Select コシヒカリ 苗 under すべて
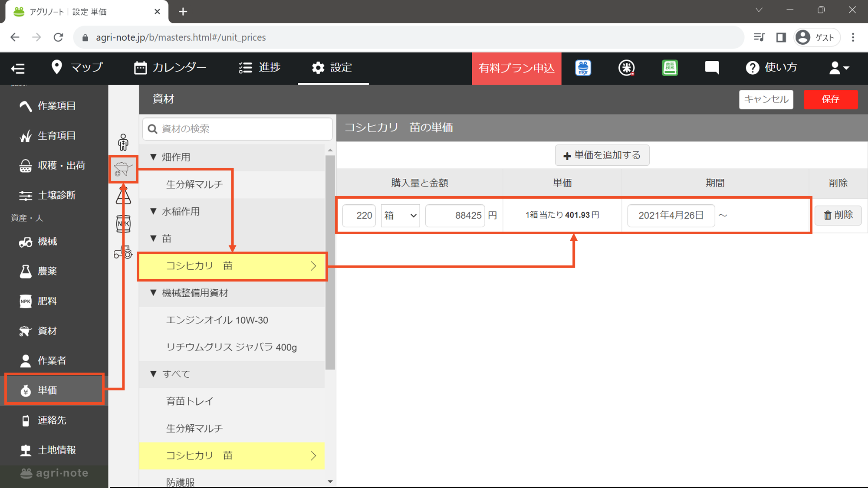Screen dimensions: 868x488 pos(232,455)
